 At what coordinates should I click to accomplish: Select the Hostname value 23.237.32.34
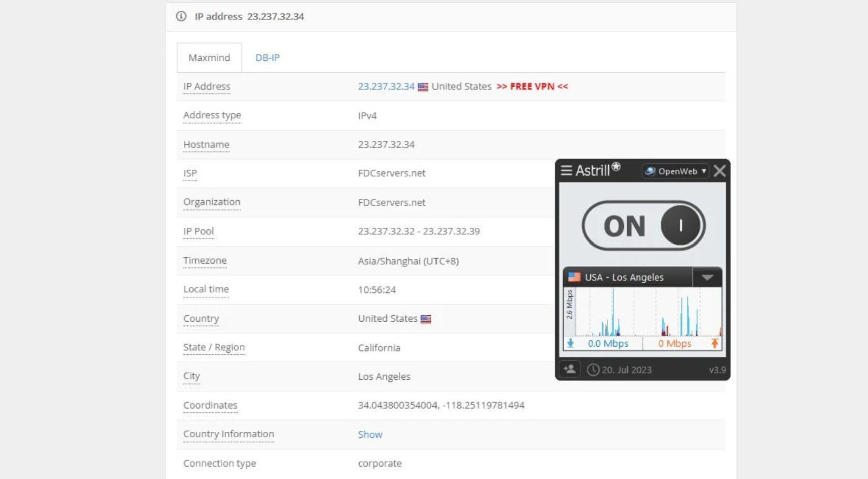point(386,144)
